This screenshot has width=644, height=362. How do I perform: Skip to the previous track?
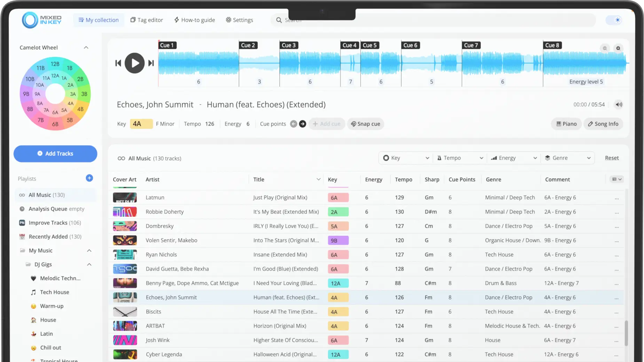click(118, 63)
